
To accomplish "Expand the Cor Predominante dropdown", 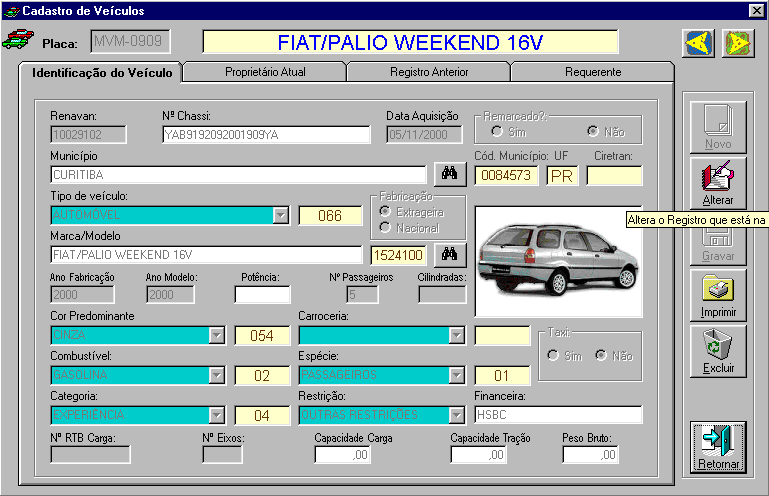I will [217, 335].
